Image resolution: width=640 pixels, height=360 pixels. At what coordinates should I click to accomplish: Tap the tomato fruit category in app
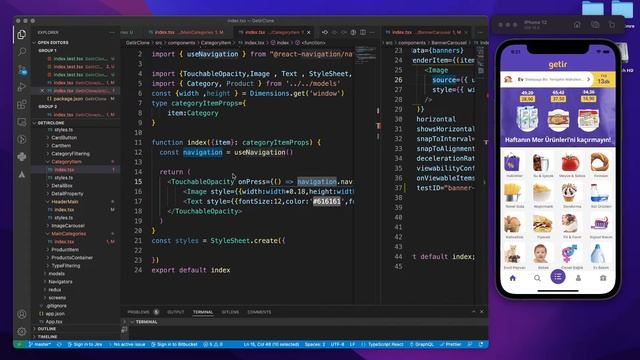coord(570,165)
